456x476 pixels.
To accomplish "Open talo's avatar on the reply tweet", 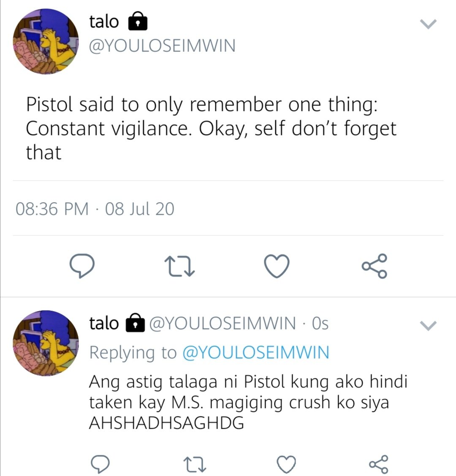I will click(46, 343).
